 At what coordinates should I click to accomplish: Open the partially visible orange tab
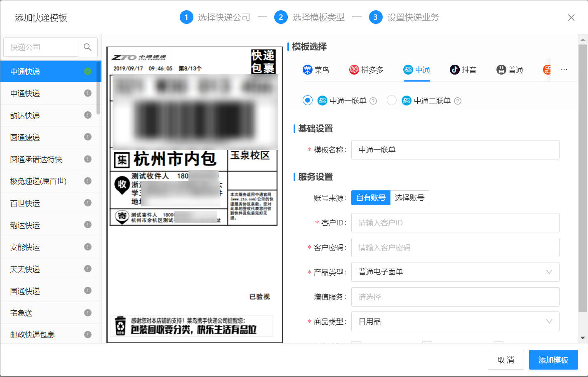pyautogui.click(x=547, y=70)
